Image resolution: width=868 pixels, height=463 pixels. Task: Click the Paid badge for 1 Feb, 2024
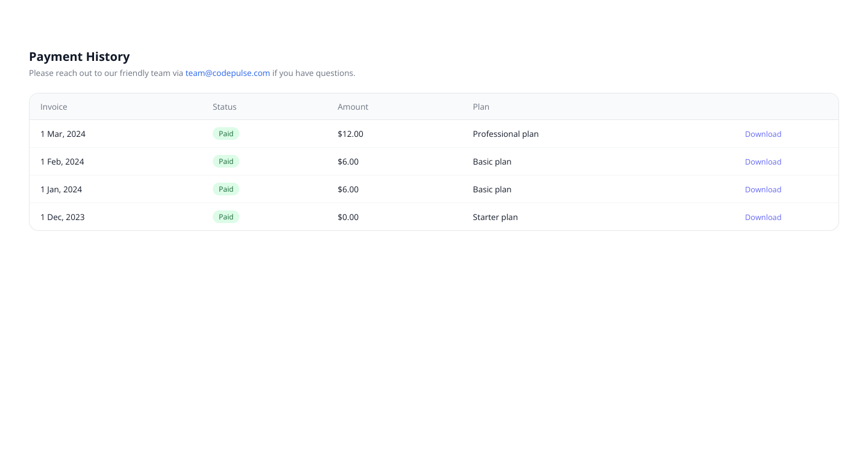226,162
